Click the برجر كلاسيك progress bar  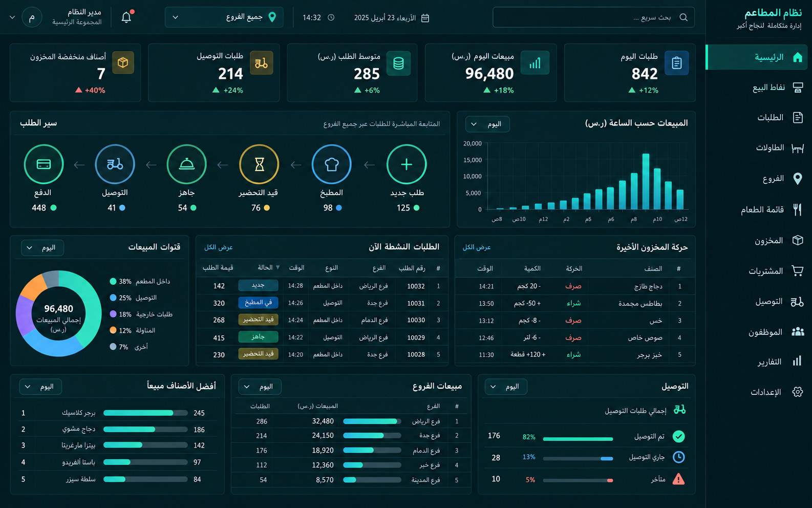pos(145,413)
